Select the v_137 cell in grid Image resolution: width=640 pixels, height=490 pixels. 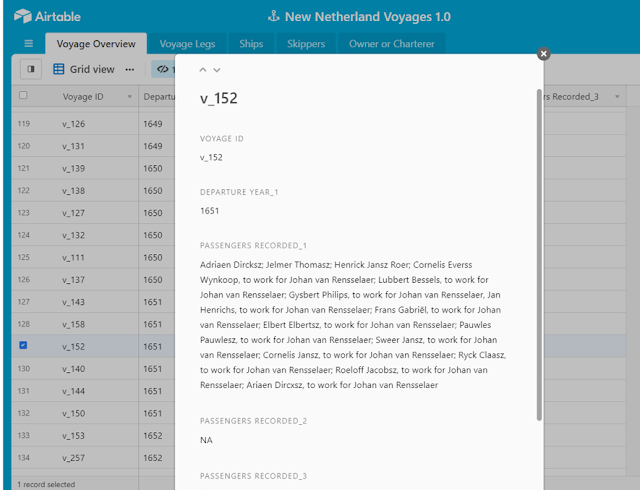[x=75, y=280]
